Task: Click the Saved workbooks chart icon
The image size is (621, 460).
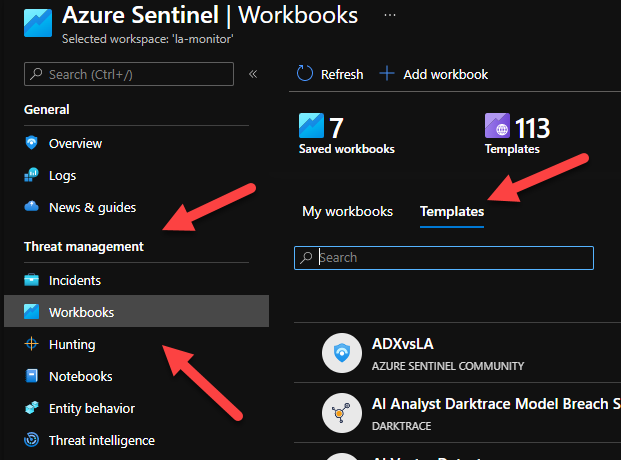Action: 311,126
